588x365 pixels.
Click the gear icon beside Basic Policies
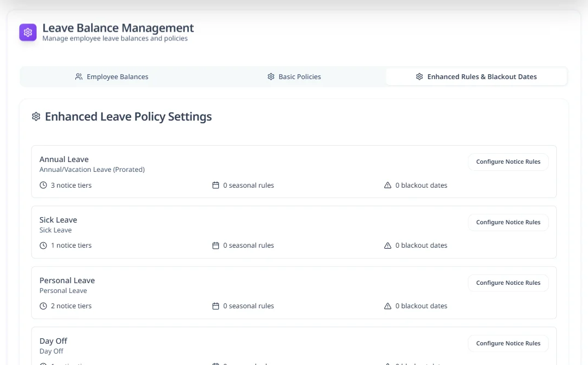[x=271, y=76]
